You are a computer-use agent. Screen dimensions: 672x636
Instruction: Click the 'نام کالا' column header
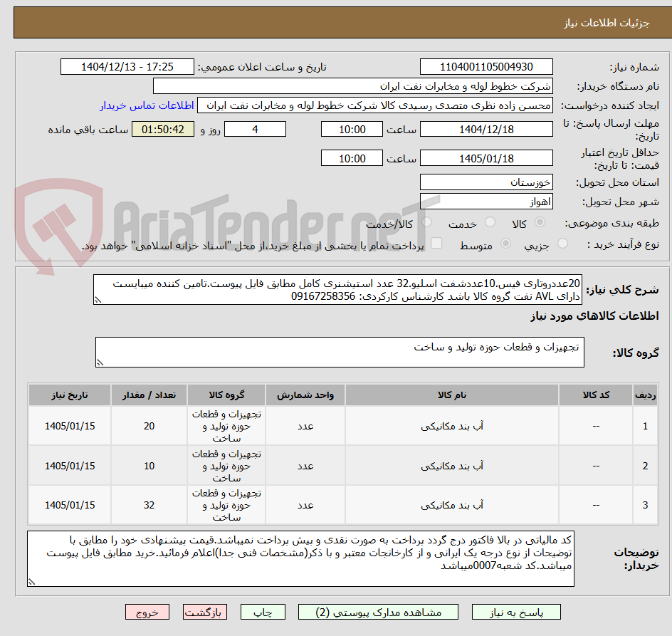click(x=452, y=395)
